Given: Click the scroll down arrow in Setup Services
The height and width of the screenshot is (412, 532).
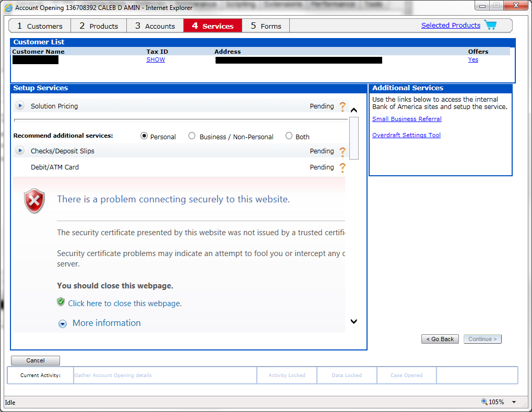Looking at the screenshot, I should [354, 321].
